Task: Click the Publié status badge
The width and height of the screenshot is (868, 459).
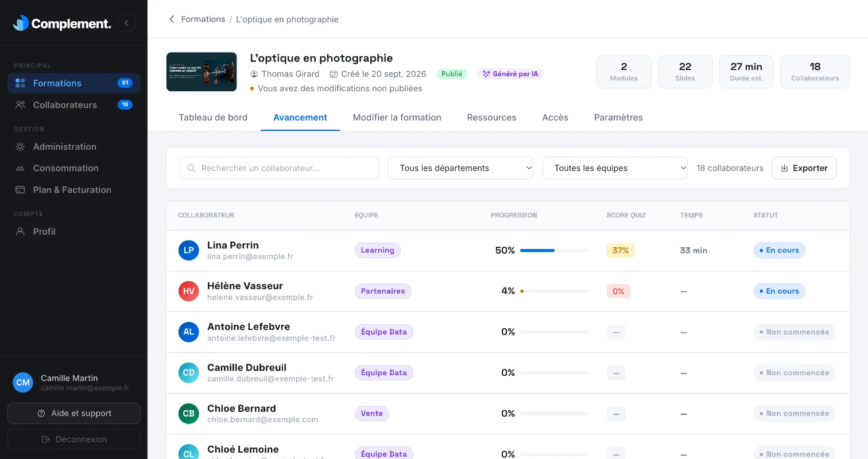Action: (x=452, y=74)
